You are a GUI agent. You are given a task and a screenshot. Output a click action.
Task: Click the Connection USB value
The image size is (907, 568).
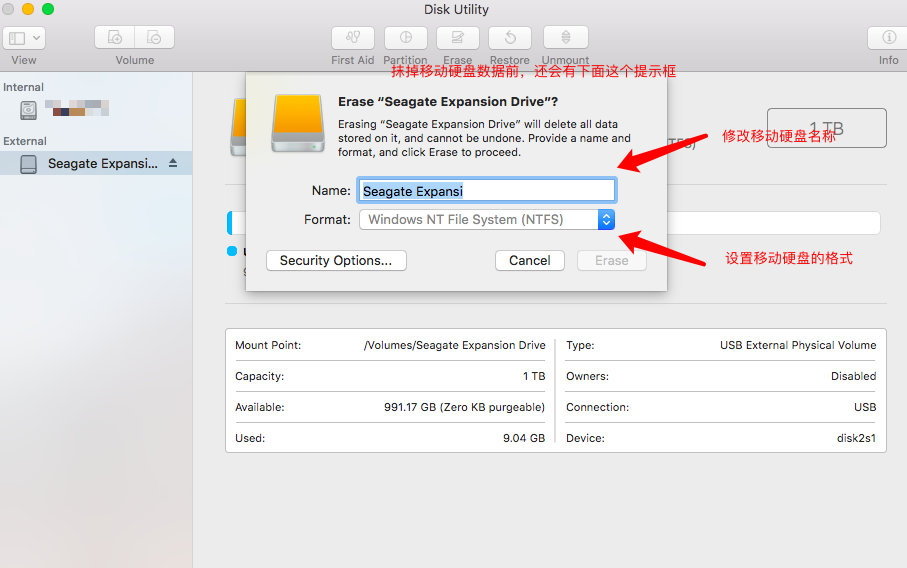coord(865,407)
